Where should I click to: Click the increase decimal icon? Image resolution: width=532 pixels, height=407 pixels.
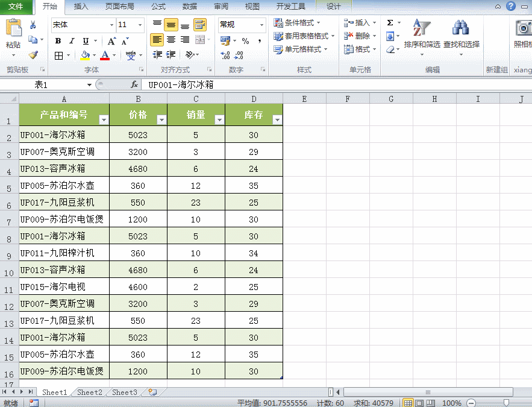pos(225,55)
